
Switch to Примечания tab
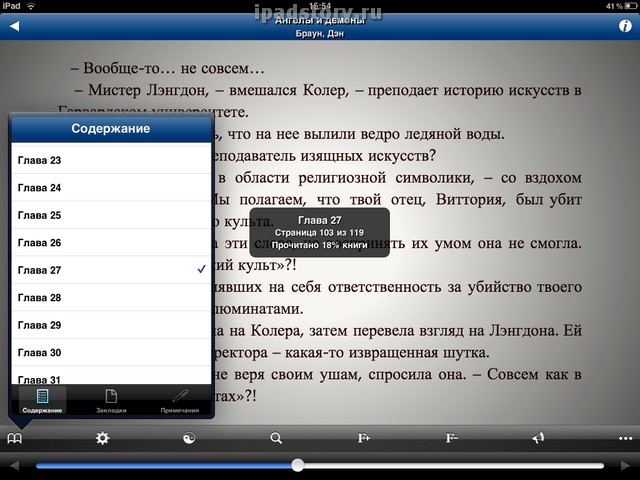[x=180, y=401]
